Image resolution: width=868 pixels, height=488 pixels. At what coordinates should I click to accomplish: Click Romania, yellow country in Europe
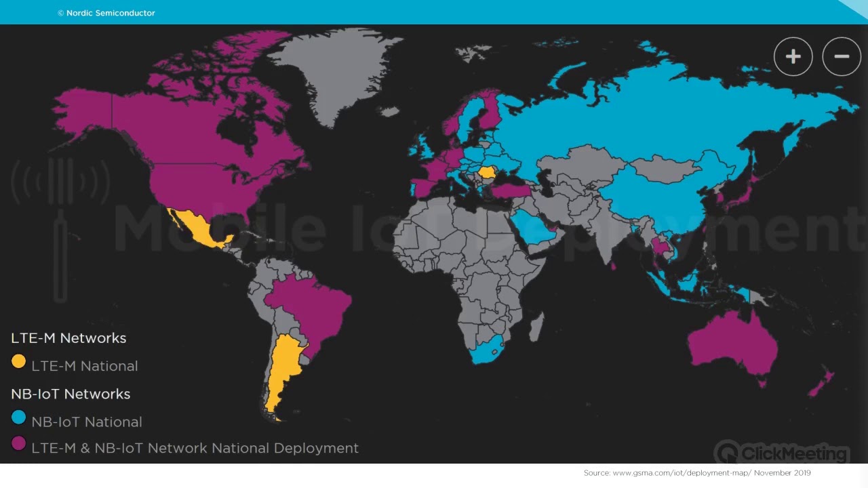click(487, 172)
